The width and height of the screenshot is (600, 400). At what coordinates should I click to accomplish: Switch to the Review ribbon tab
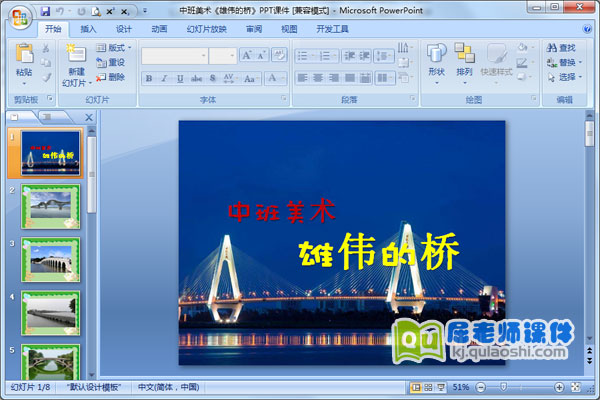point(254,29)
